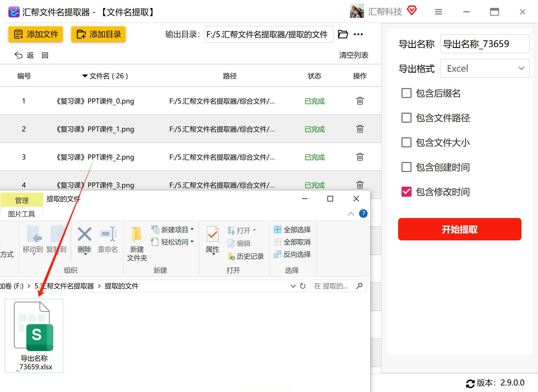The width and height of the screenshot is (538, 392).
Task: Click the refresh icon next to version number
Action: pos(470,383)
